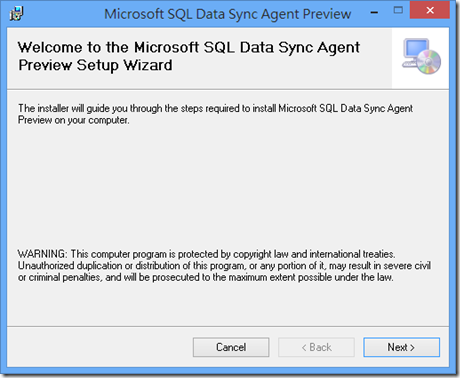Click the Next button to continue setup
The width and height of the screenshot is (460, 378).
[401, 347]
